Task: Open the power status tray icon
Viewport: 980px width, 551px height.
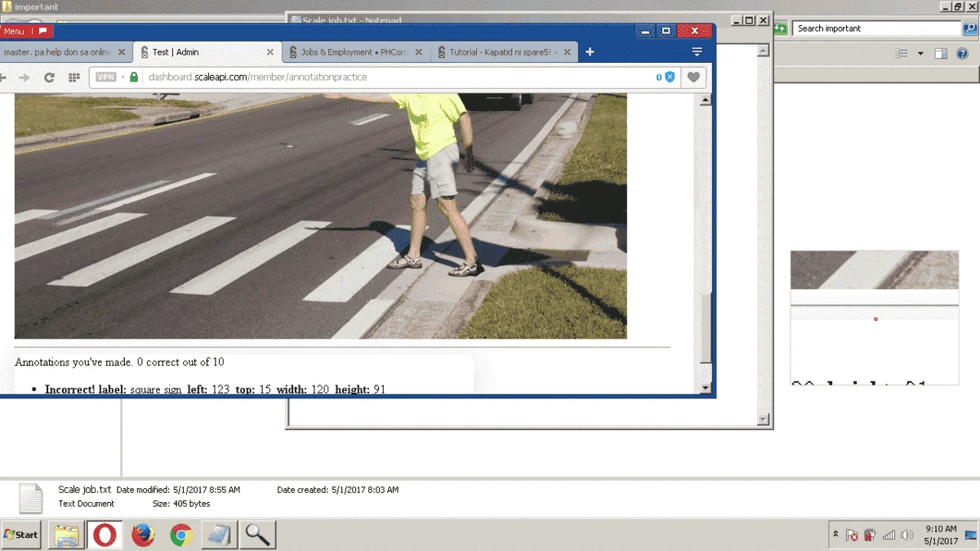Action: point(871,535)
